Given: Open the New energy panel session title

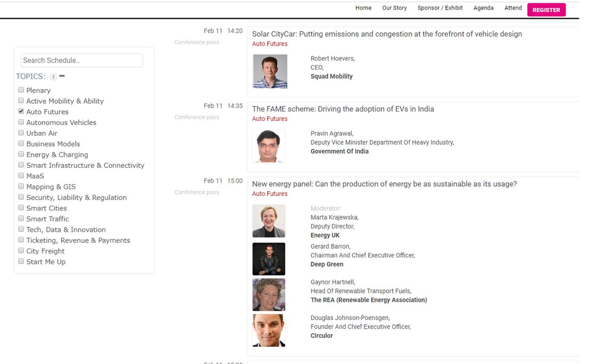Looking at the screenshot, I should pyautogui.click(x=384, y=184).
